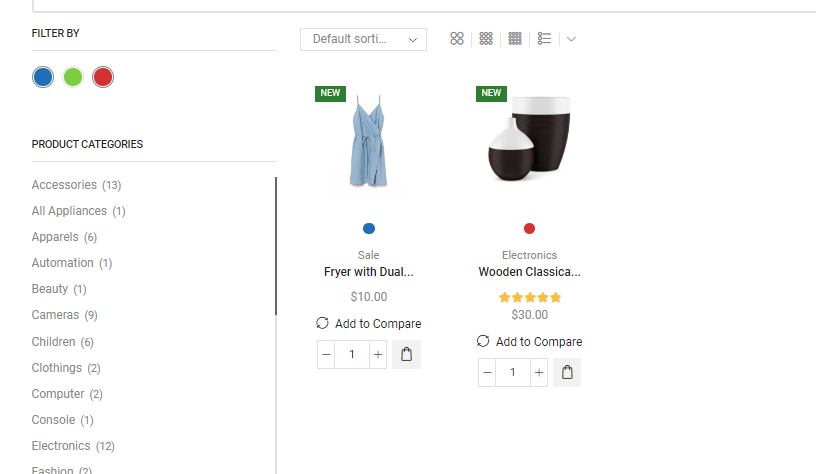
Task: Open Electronics label above Wooden Classical
Action: (529, 255)
